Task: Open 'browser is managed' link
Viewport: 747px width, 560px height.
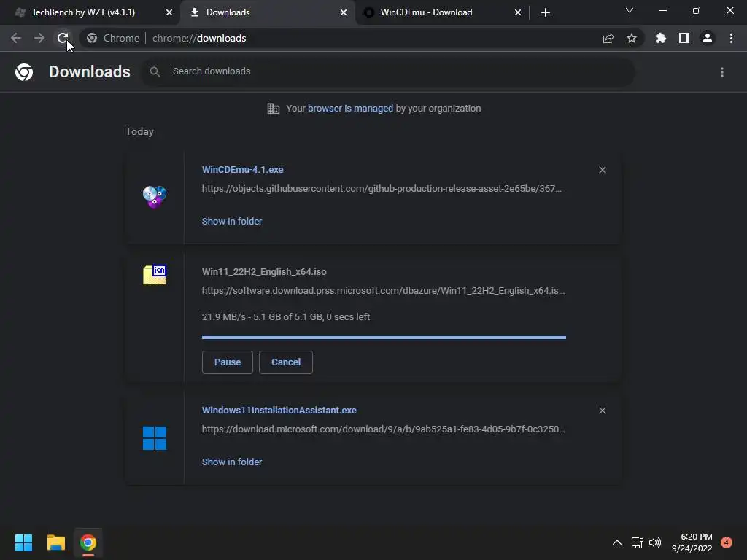Action: pyautogui.click(x=351, y=109)
